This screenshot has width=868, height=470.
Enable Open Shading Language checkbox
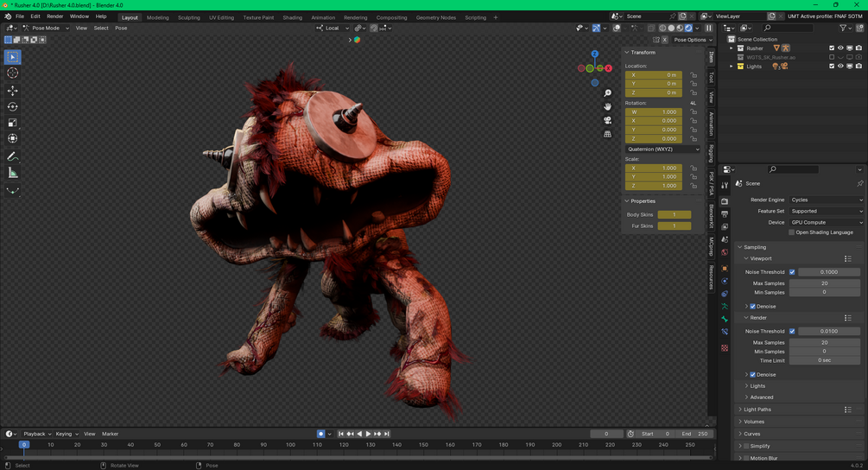click(792, 232)
